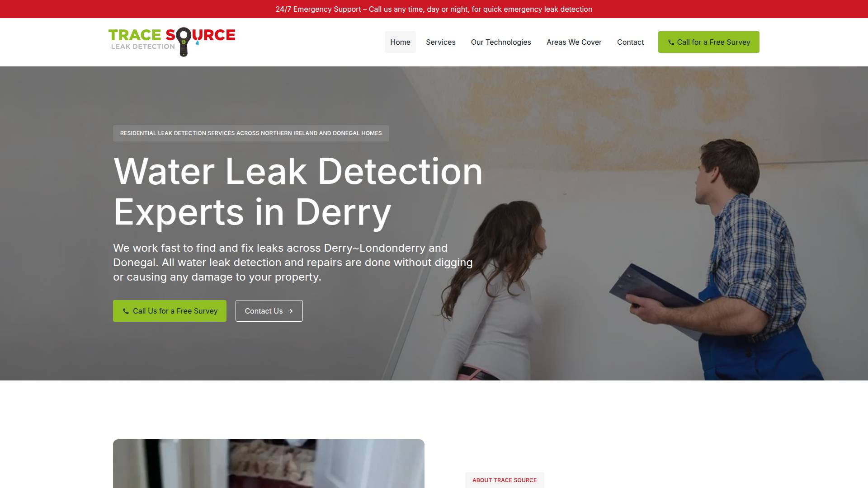Open the Home menu item
This screenshot has height=488, width=868.
point(400,42)
